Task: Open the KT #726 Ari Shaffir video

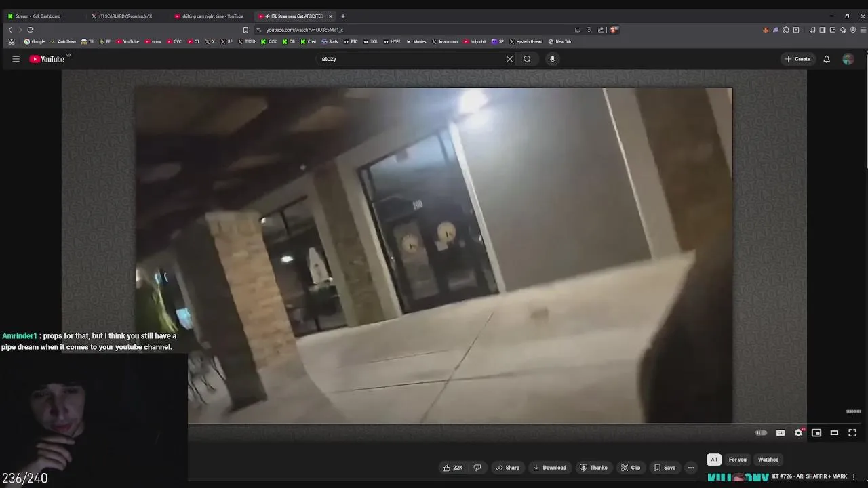Action: pyautogui.click(x=810, y=477)
